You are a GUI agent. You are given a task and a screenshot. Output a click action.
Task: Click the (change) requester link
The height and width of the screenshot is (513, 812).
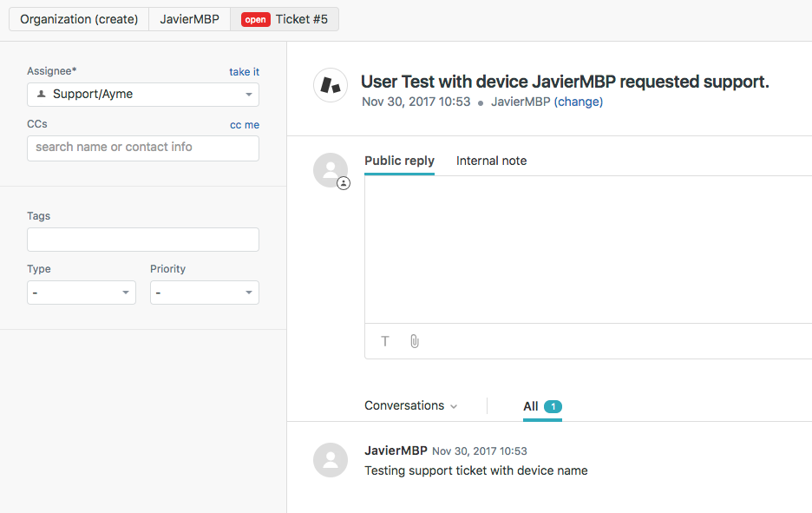click(579, 102)
